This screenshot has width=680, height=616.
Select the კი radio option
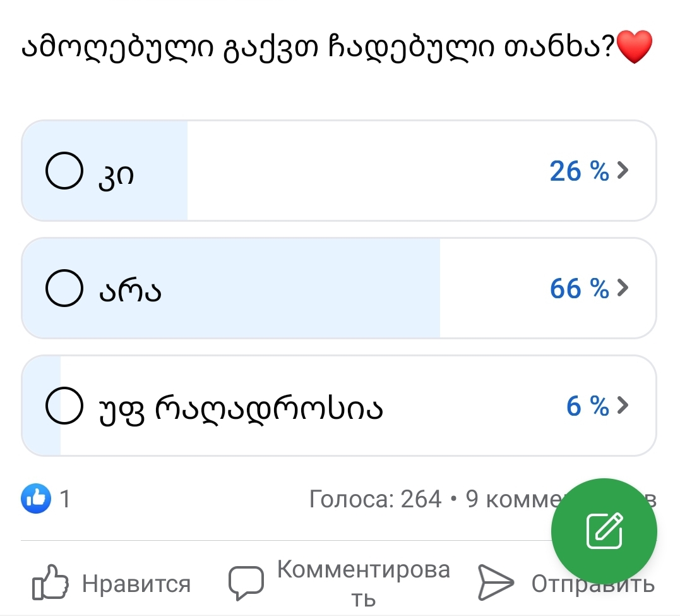64,171
